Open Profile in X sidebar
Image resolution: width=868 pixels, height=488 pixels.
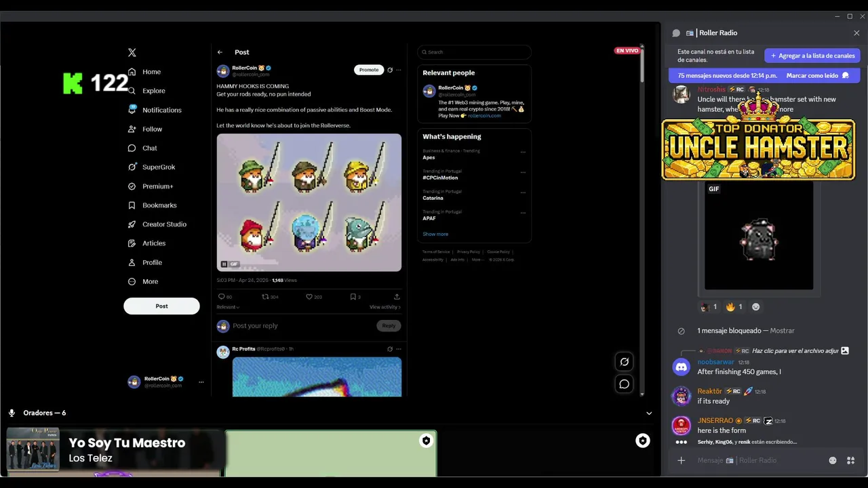point(145,262)
